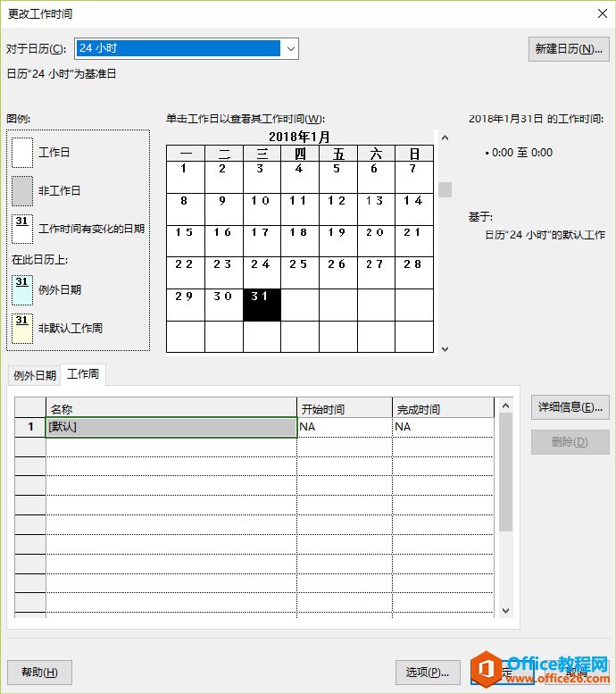Open the 选项 settings button
616x694 pixels.
(428, 673)
